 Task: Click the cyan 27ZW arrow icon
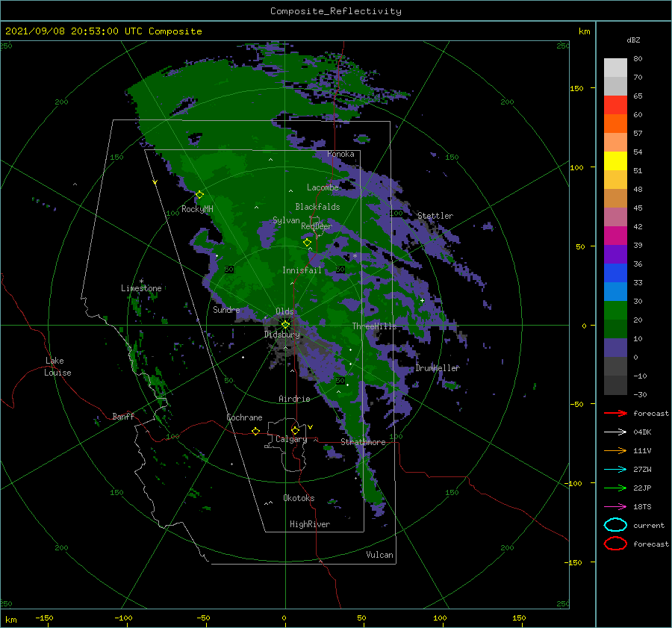pyautogui.click(x=615, y=469)
